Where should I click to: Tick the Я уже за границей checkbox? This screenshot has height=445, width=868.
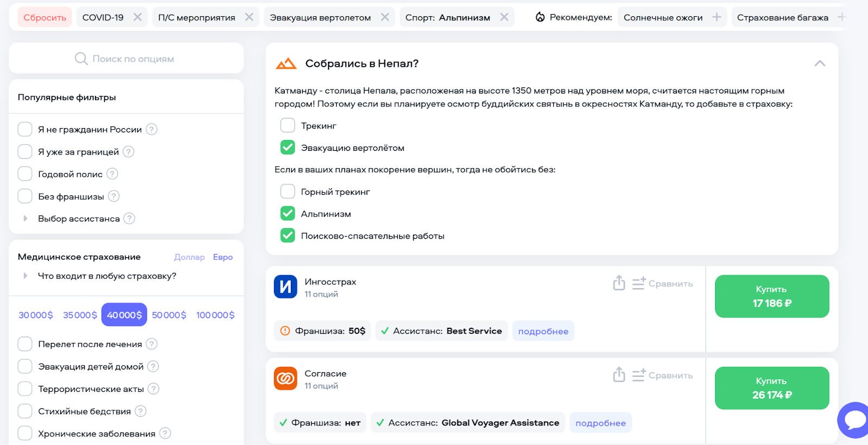(25, 152)
